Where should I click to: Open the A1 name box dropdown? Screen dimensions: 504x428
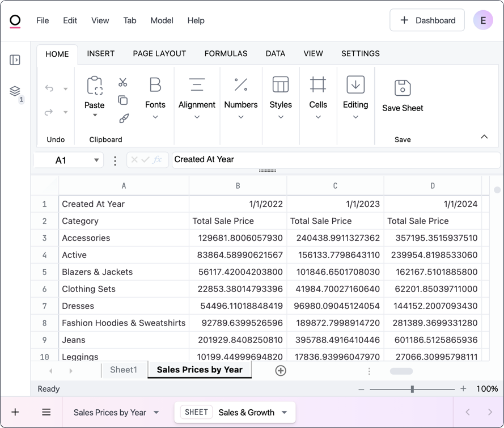pyautogui.click(x=96, y=160)
